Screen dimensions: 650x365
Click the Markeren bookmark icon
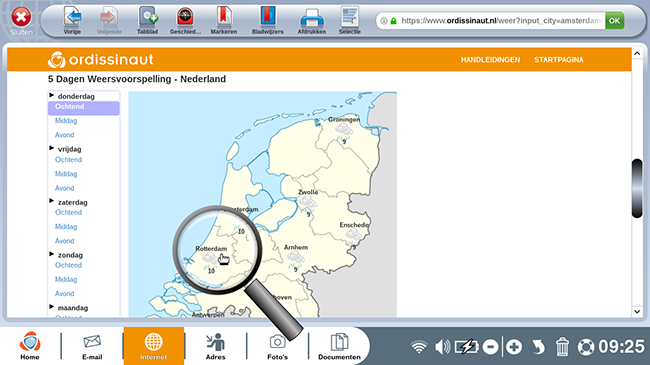point(223,20)
